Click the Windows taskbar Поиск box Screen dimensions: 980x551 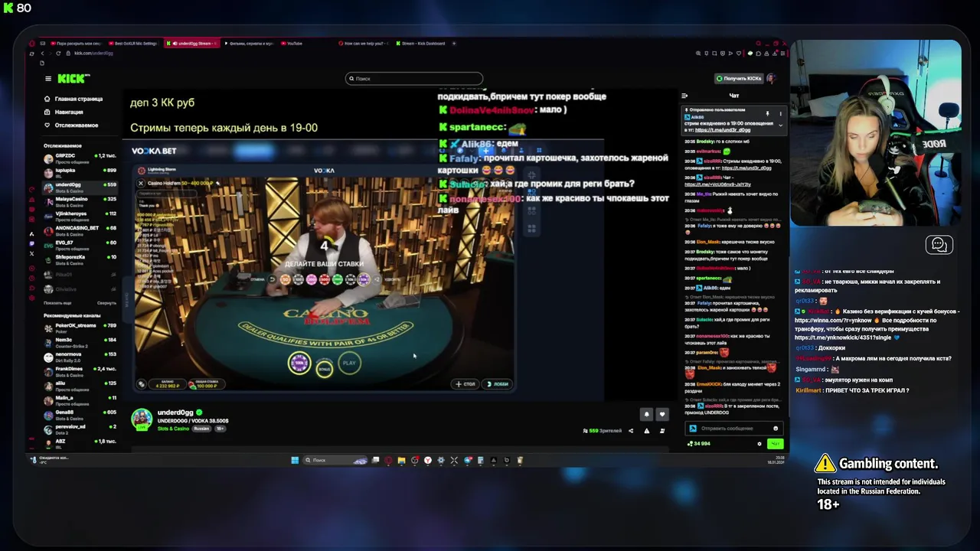click(x=335, y=460)
